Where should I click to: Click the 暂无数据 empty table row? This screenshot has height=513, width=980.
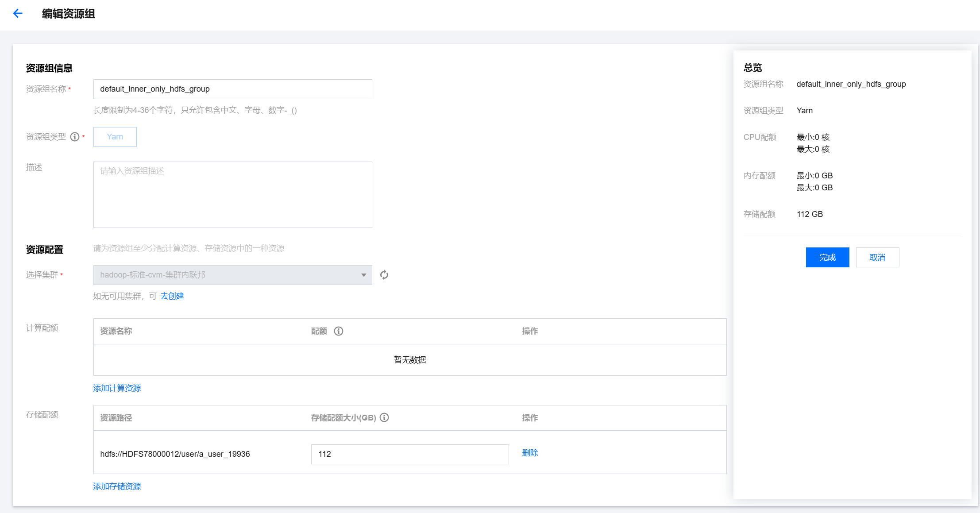tap(409, 360)
